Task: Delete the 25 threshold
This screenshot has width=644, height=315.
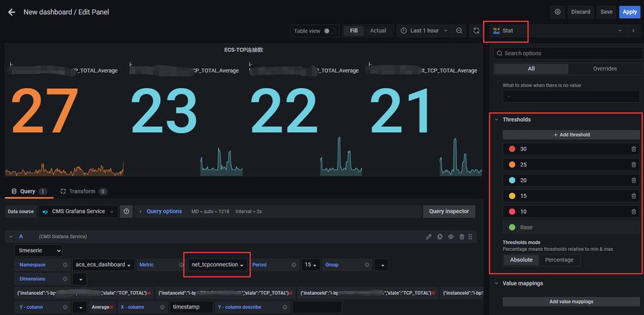Action: 633,165
